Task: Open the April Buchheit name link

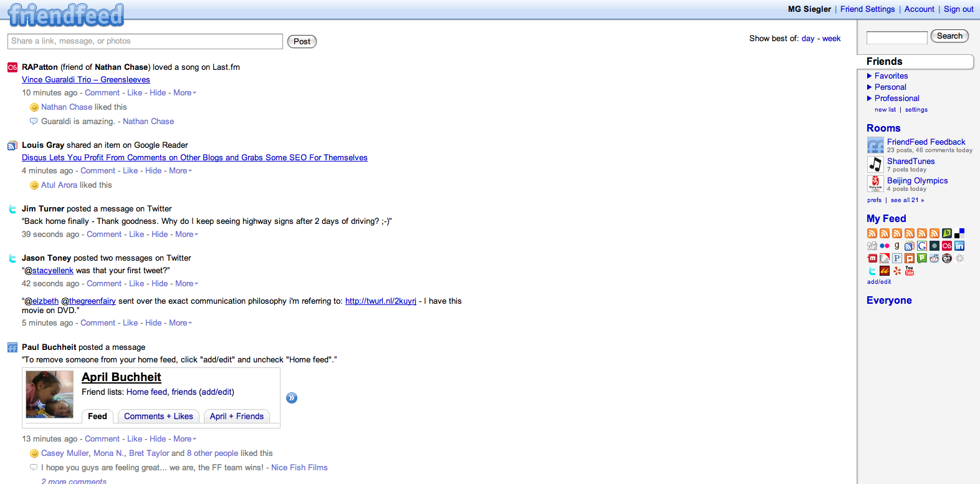Action: 122,377
